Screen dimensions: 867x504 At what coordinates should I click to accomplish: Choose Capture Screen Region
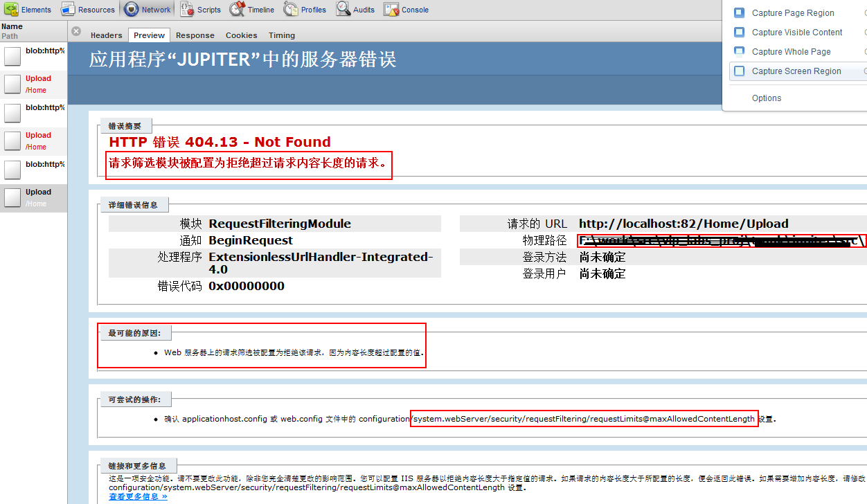pos(796,71)
